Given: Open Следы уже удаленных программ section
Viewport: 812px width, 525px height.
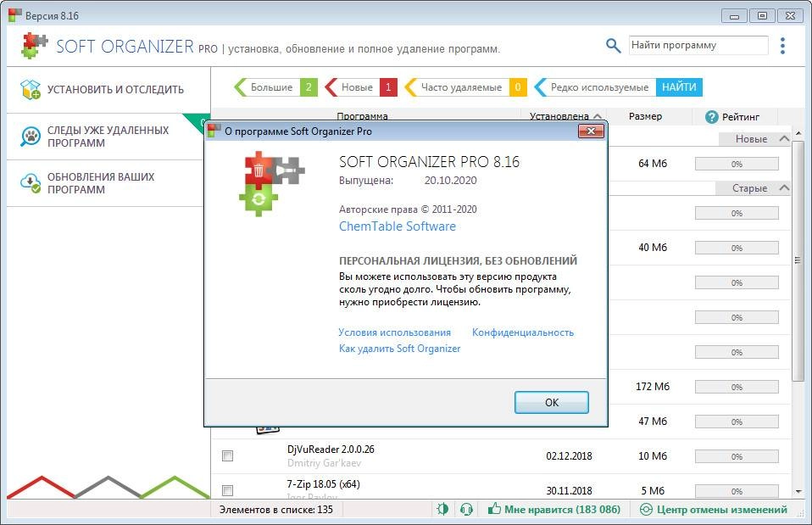Looking at the screenshot, I should [108, 137].
